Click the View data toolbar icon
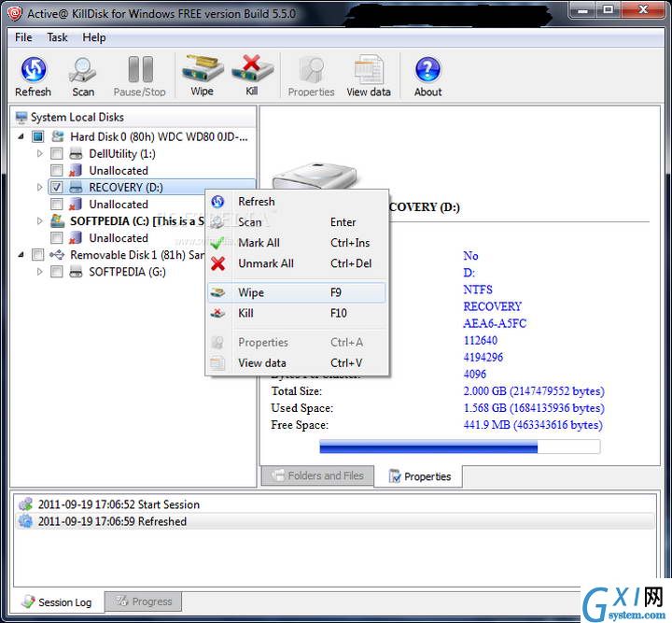 click(x=369, y=69)
